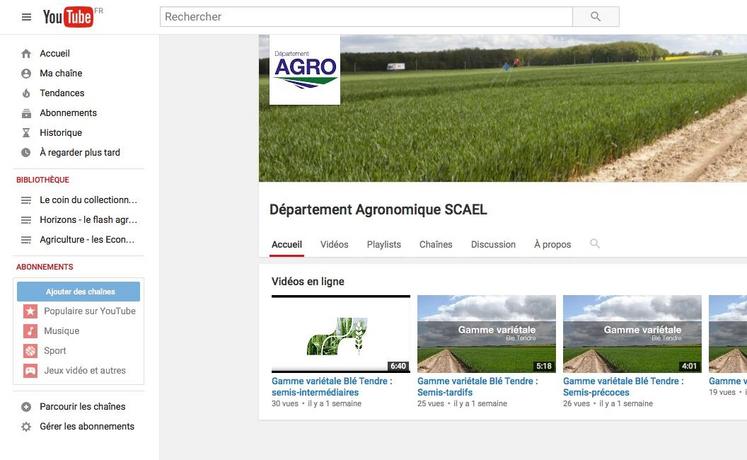Viewport: 747px width, 460px height.
Task: Click the Département AGRO channel logo
Action: tap(305, 70)
